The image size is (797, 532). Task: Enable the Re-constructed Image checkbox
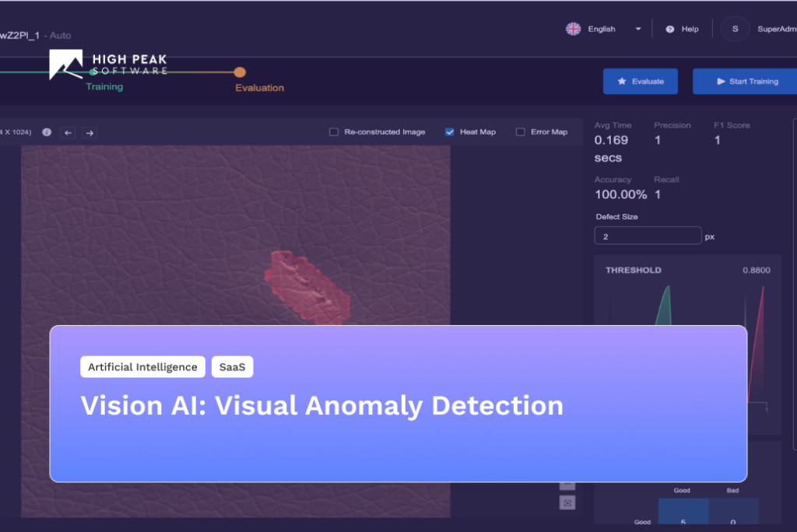[334, 131]
